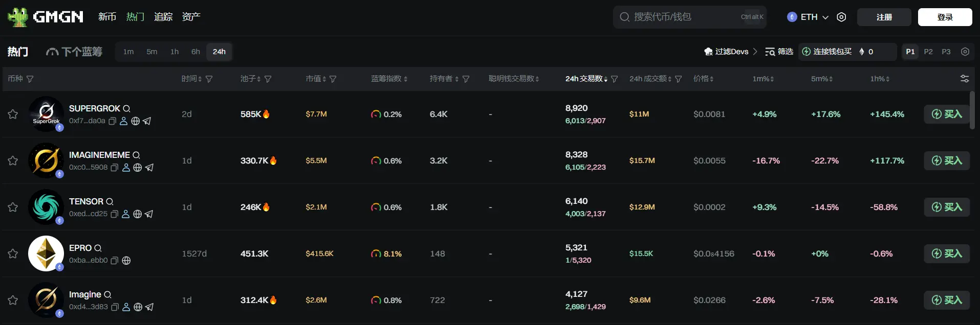980x325 pixels.
Task: Open IMAGINEMEME Telegram link icon
Action: [149, 168]
